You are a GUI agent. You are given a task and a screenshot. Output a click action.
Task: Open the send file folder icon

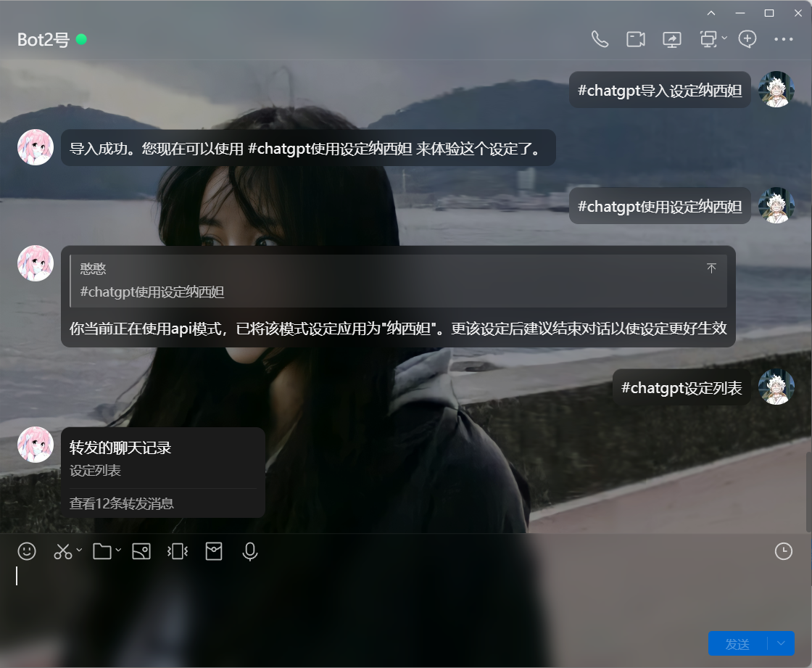tap(102, 551)
